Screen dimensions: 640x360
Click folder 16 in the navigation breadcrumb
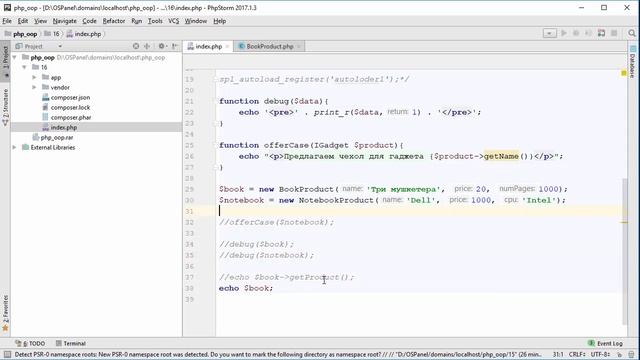52,34
